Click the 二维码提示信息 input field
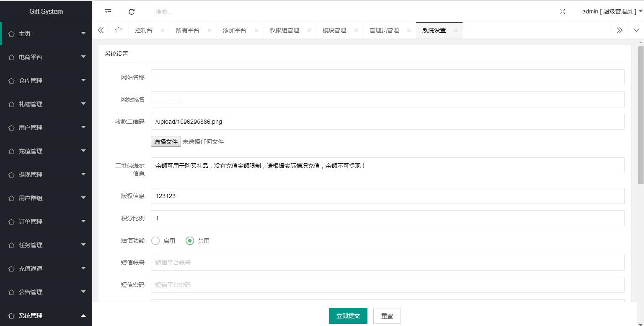This screenshot has width=644, height=326. click(388, 165)
